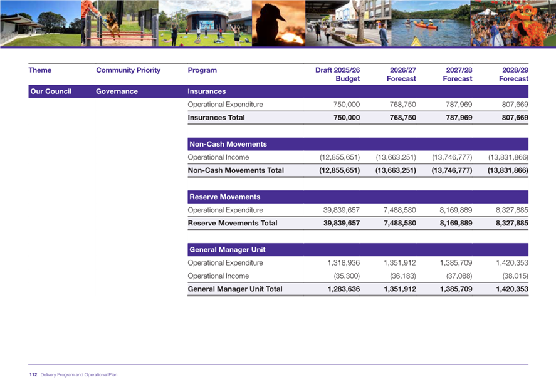Select the General Manager Unit section header
This screenshot has height=392, width=556.
tap(357, 250)
